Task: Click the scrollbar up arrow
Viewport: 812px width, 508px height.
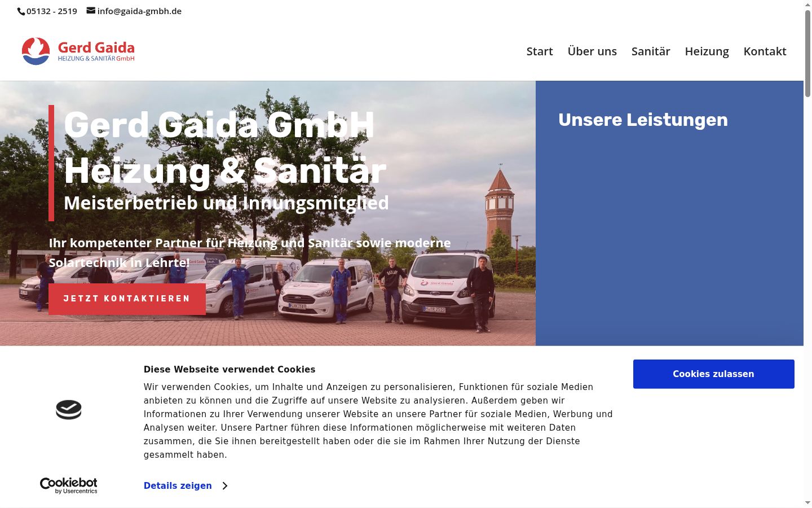Action: [x=807, y=5]
